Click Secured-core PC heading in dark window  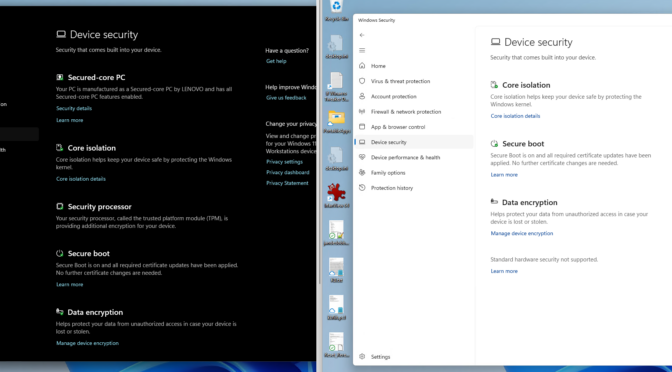point(96,78)
